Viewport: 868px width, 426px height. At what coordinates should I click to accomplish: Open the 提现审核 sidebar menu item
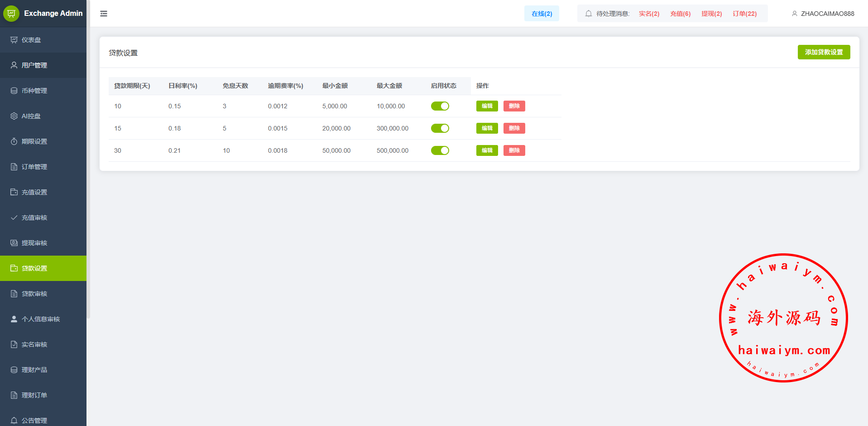[x=34, y=243]
